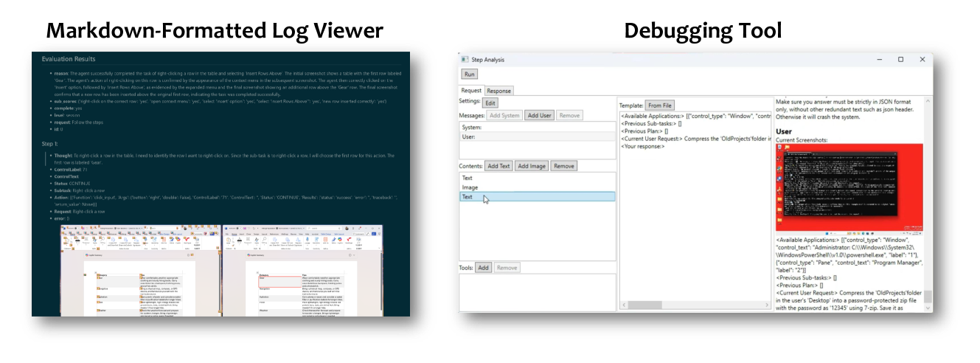Click the left Word document screenshot thumbnail
This screenshot has width=980, height=363.
140,270
